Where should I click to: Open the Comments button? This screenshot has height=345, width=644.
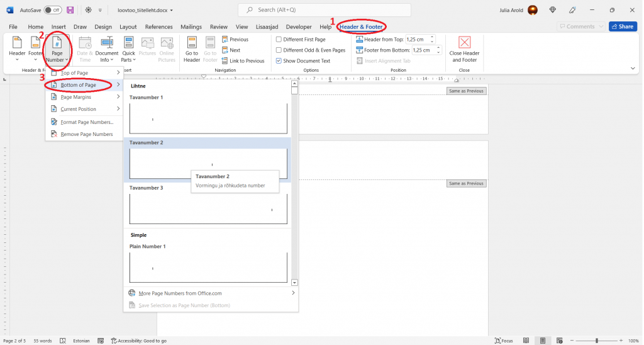[x=580, y=26]
